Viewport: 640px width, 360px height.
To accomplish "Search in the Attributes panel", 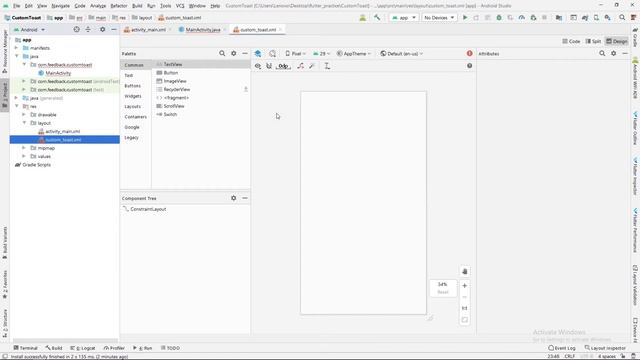I will tap(602, 53).
